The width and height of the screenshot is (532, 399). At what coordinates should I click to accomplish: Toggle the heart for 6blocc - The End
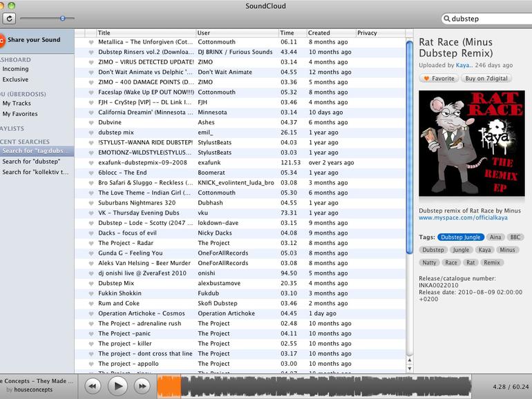tap(91, 173)
